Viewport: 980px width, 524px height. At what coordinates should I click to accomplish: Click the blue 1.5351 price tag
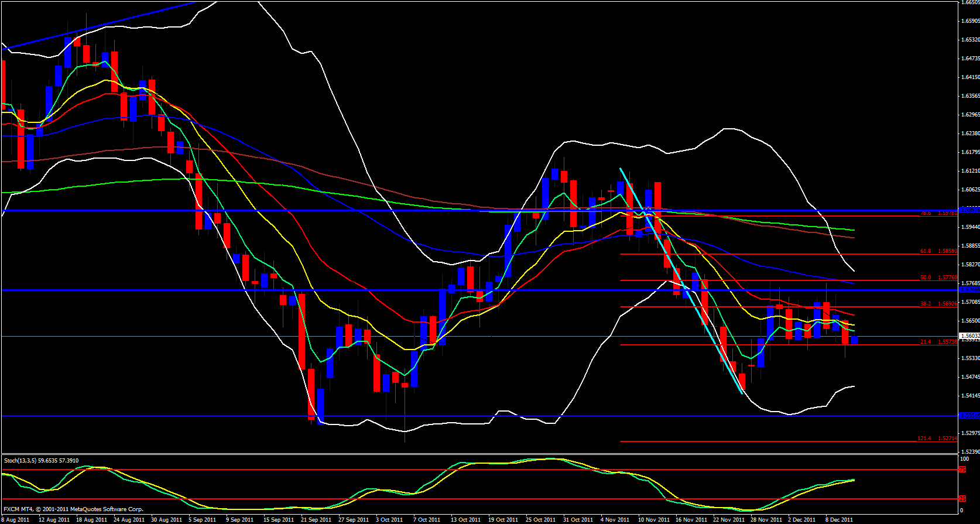coord(969,416)
